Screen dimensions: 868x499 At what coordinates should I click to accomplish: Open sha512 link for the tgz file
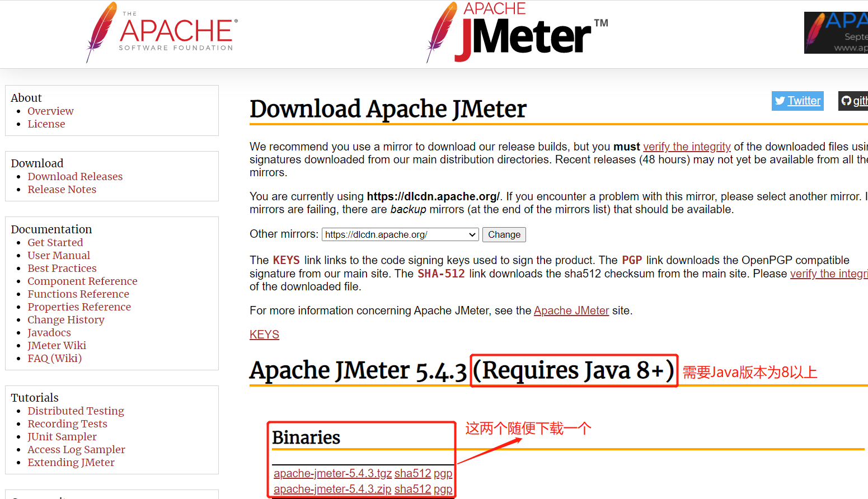click(x=413, y=473)
